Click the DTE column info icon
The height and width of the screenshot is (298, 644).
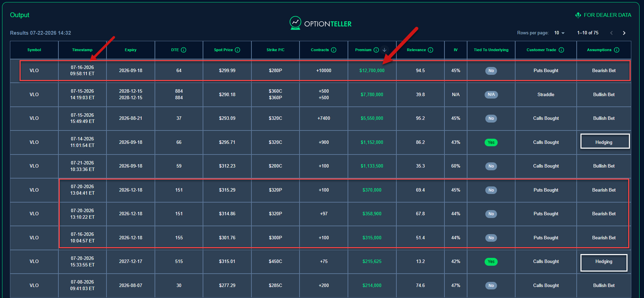pyautogui.click(x=183, y=50)
